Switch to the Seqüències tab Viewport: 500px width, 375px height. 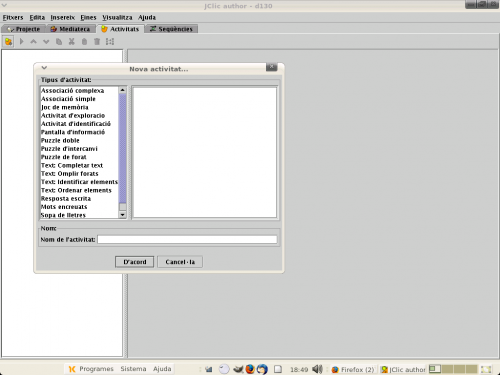pos(171,29)
